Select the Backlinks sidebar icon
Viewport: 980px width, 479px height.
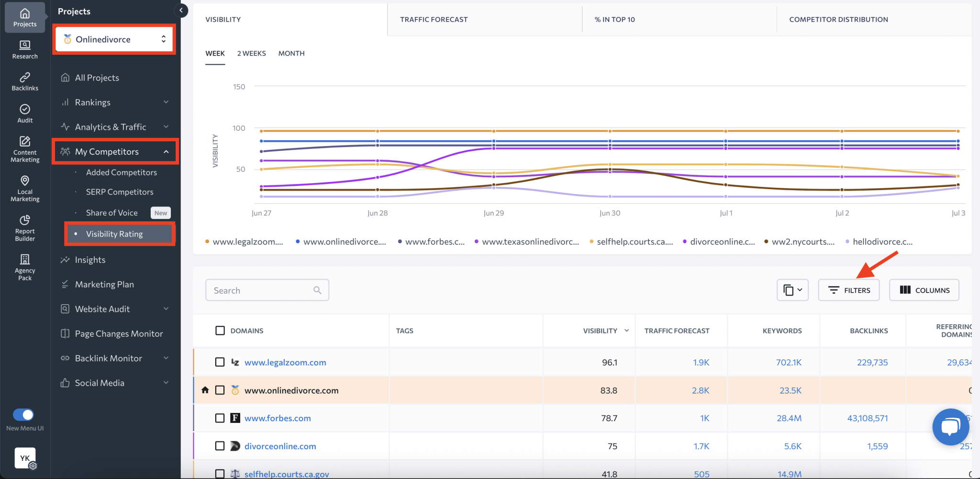click(x=24, y=80)
